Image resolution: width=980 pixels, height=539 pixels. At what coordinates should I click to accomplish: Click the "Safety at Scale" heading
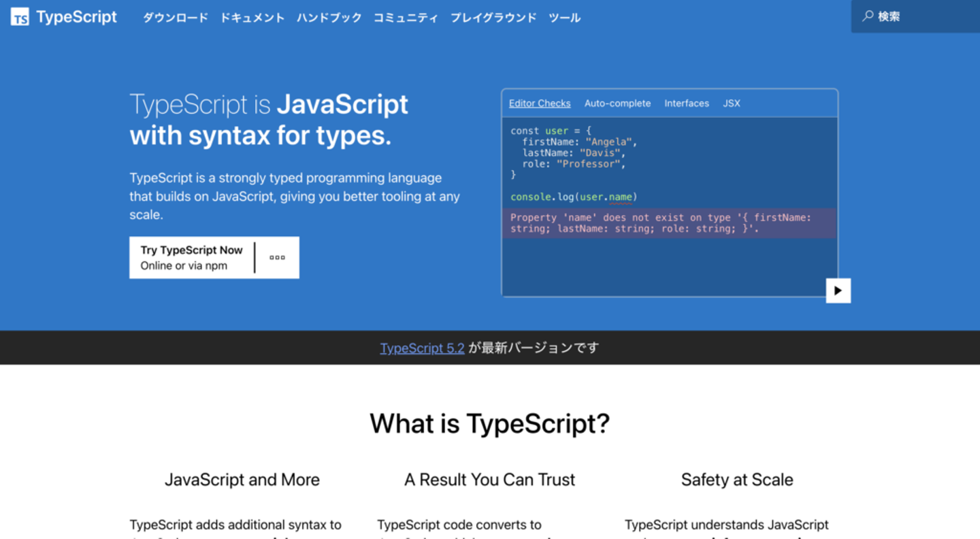point(737,480)
